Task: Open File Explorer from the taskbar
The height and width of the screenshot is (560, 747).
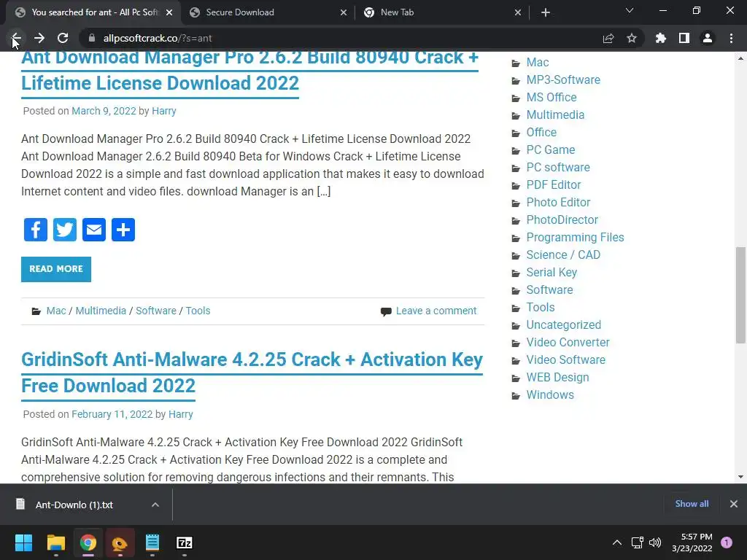Action: [x=55, y=542]
